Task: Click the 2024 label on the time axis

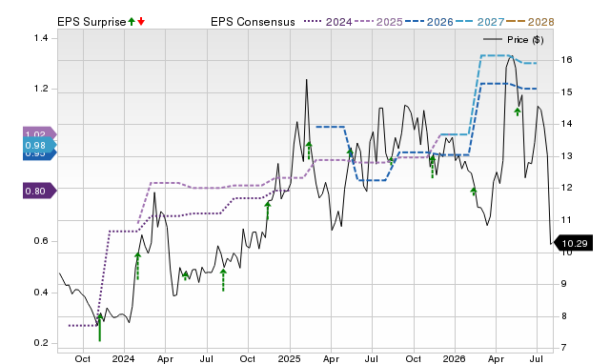Action: click(123, 358)
